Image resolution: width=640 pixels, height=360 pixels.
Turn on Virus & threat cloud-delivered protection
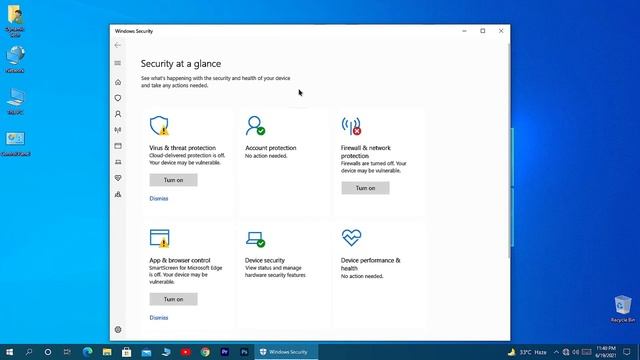click(173, 180)
